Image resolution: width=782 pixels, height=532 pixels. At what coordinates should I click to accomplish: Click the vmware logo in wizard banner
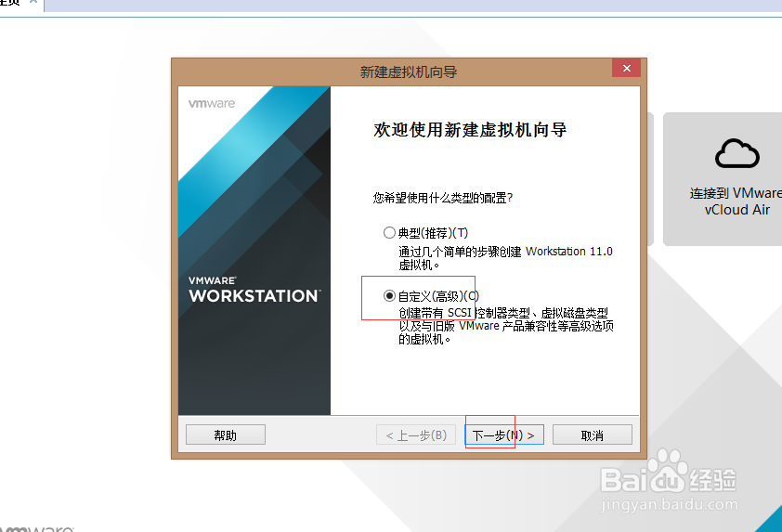pyautogui.click(x=212, y=104)
